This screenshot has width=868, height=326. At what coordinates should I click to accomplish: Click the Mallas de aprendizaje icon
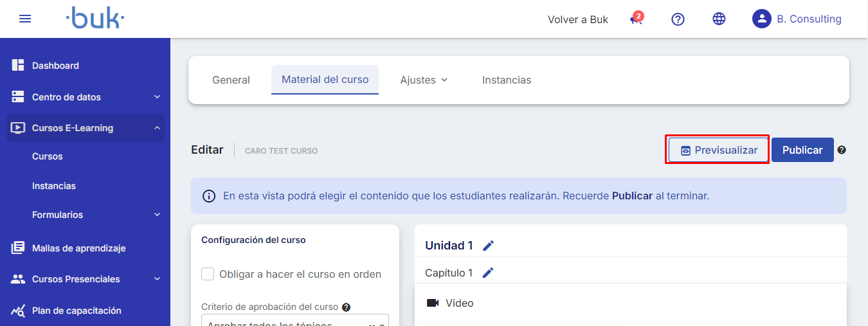[x=18, y=248]
